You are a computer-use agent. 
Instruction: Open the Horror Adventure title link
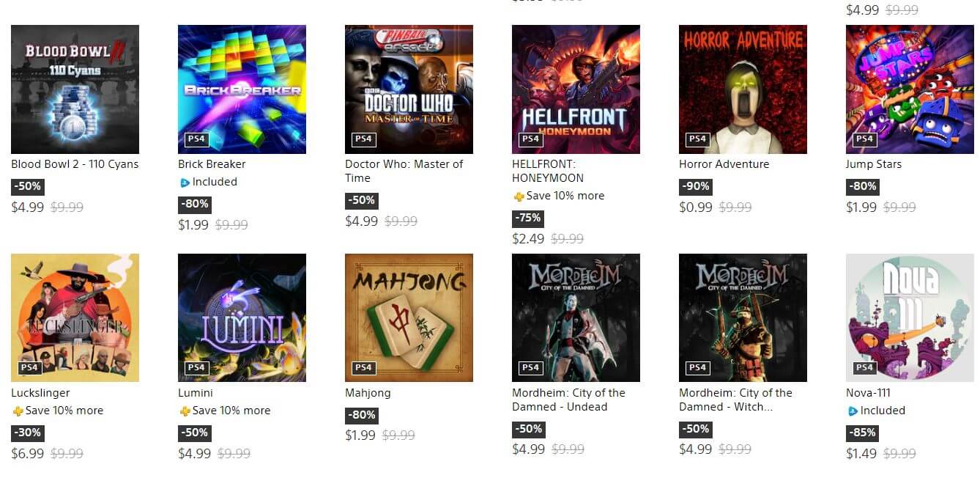click(724, 164)
